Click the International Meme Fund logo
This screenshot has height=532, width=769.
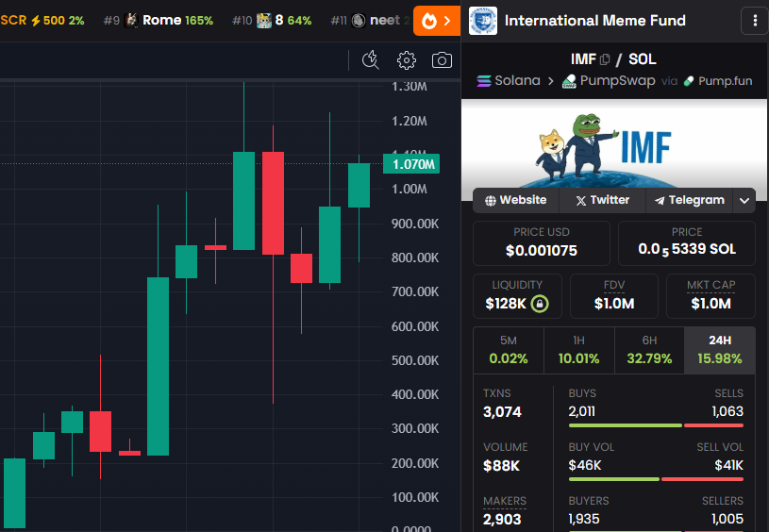click(x=482, y=21)
